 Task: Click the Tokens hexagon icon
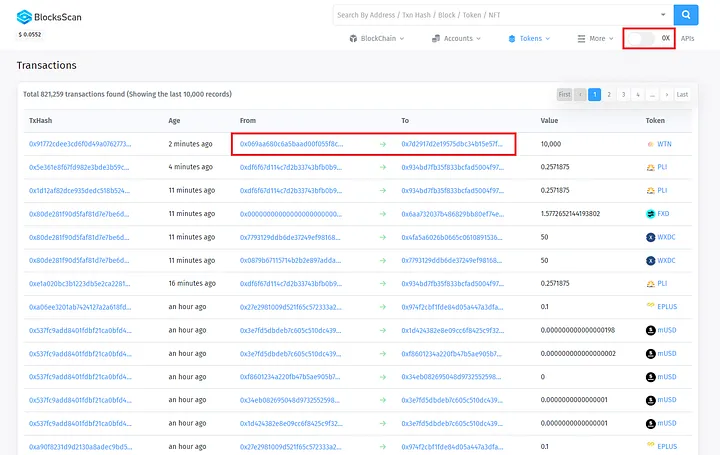(x=512, y=39)
